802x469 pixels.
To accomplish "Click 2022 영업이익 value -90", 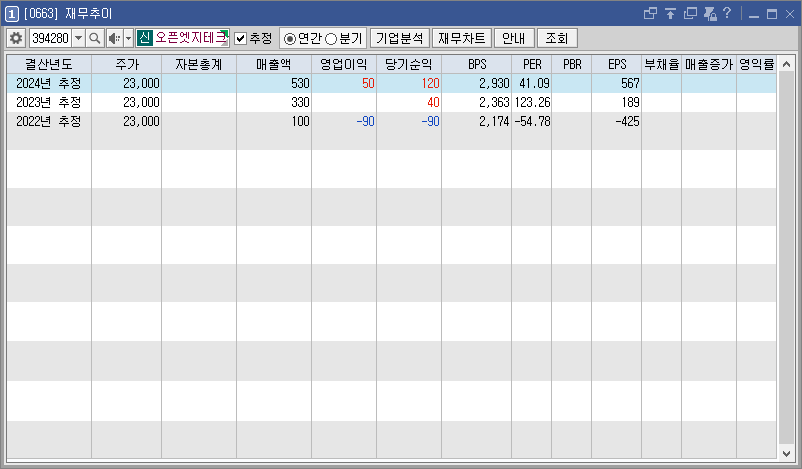I will coord(366,121).
